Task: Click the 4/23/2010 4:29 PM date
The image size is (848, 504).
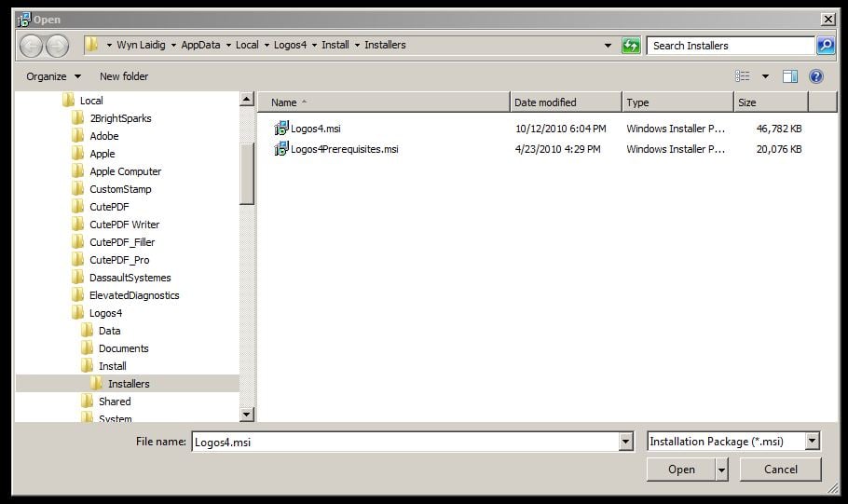Action: [x=557, y=149]
